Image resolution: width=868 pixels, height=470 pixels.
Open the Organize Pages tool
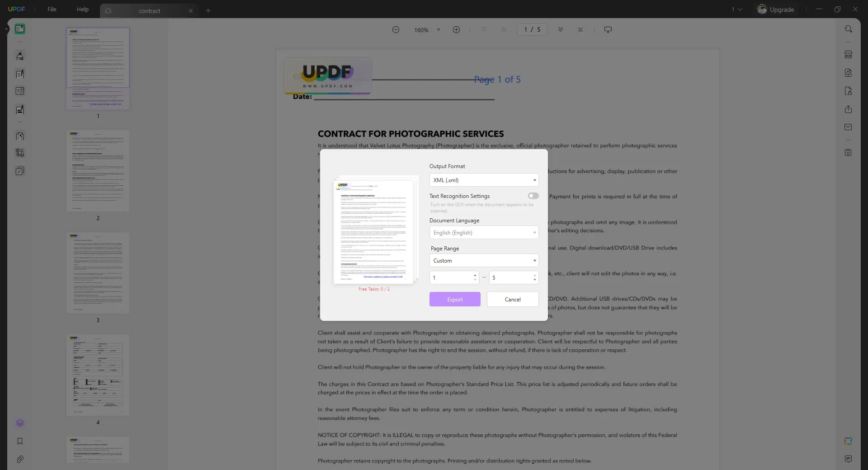tap(20, 136)
